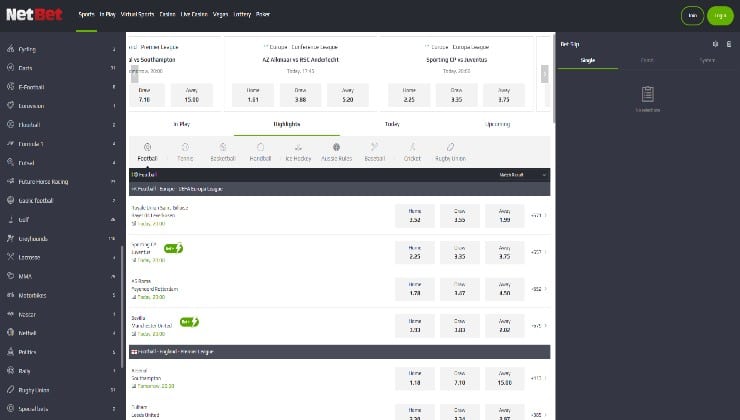Screen dimensions: 740x420
Task: Select the Tennis sport icon
Action: point(185,150)
